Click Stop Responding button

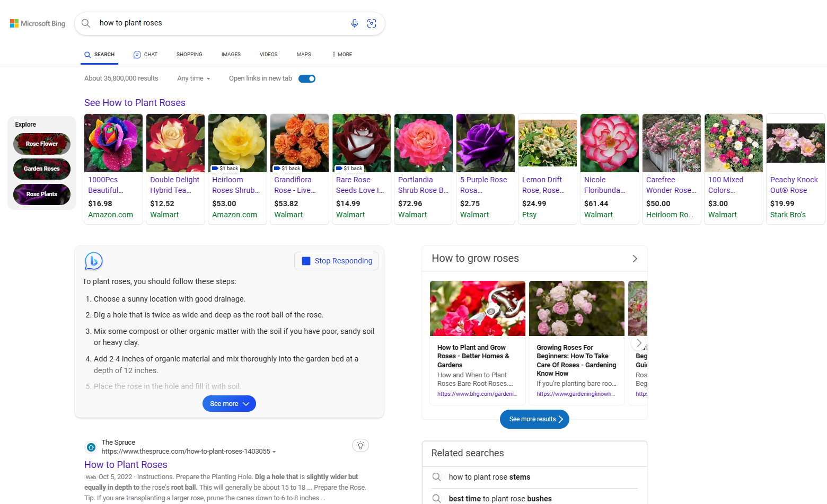pyautogui.click(x=337, y=261)
